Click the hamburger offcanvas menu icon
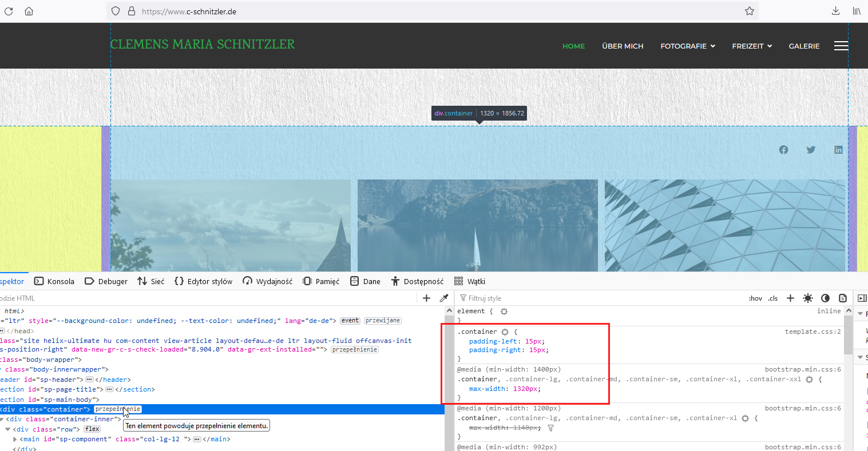Viewport: 868px width, 451px height. (841, 46)
